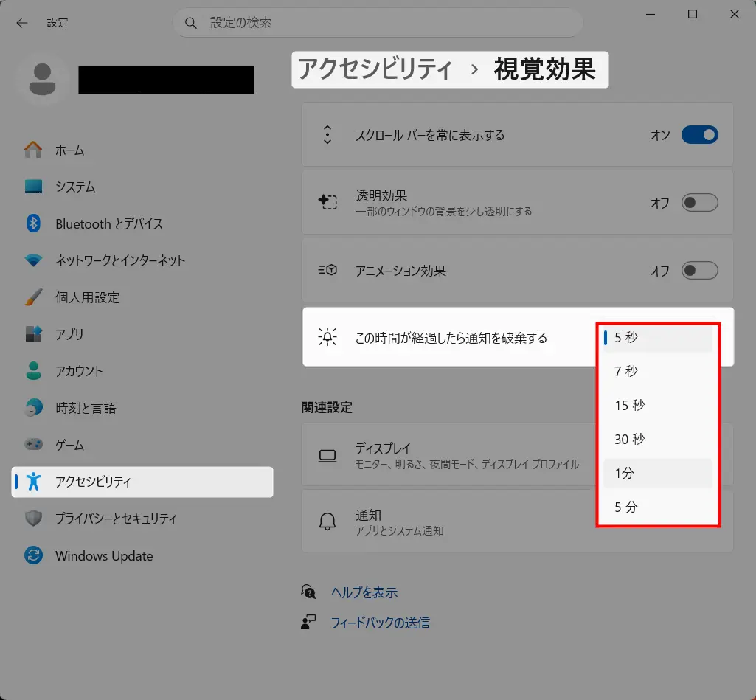The height and width of the screenshot is (700, 756).
Task: Click the システム monitor icon
Action: click(33, 187)
